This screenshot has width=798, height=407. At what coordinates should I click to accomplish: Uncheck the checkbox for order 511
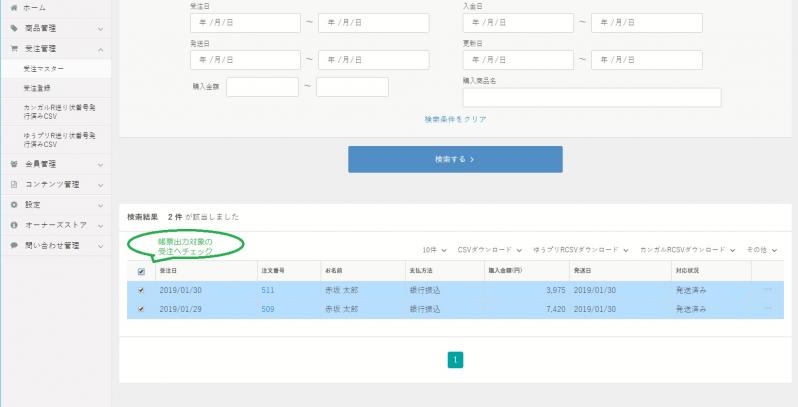[x=141, y=290]
